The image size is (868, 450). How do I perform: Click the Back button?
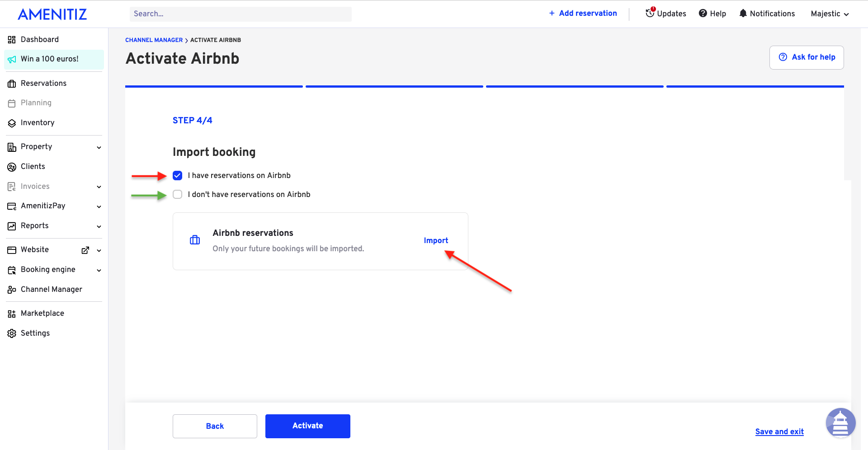pyautogui.click(x=215, y=426)
